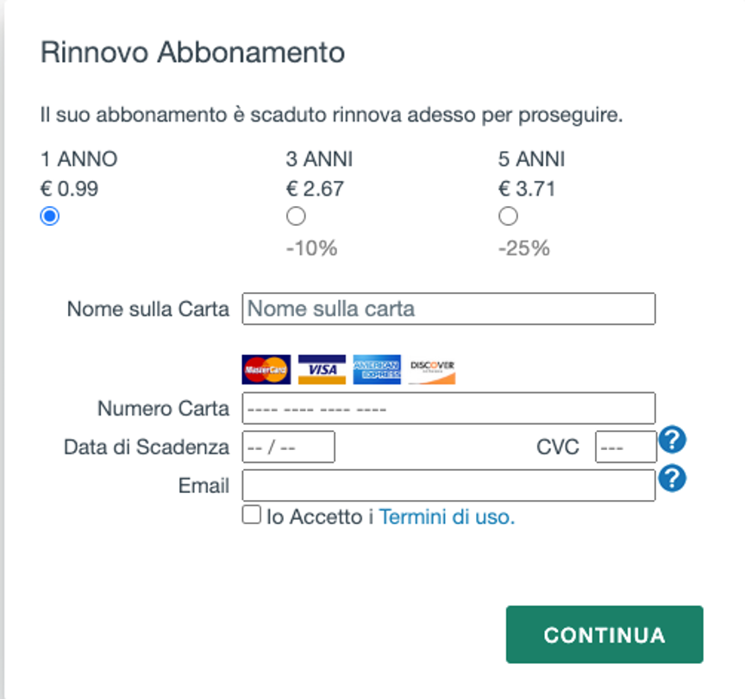Image resolution: width=745 pixels, height=700 pixels.
Task: Open the Termini di uso link
Action: 447,517
